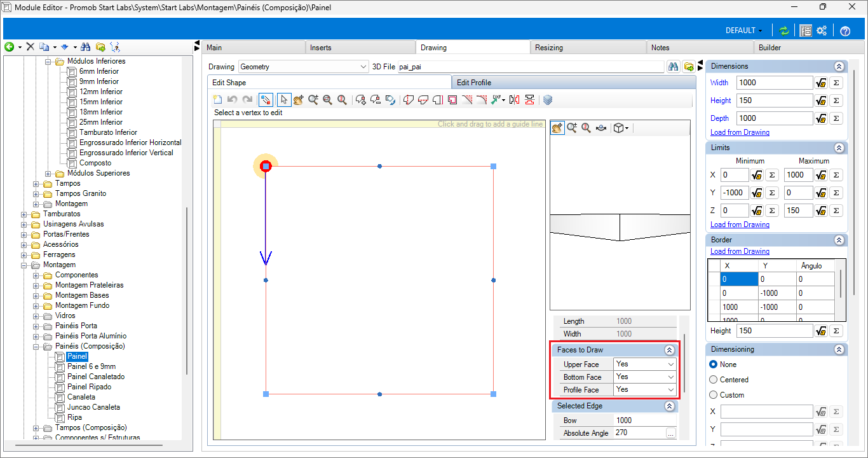The width and height of the screenshot is (868, 458).
Task: Open the Upper Face dropdown
Action: 645,364
